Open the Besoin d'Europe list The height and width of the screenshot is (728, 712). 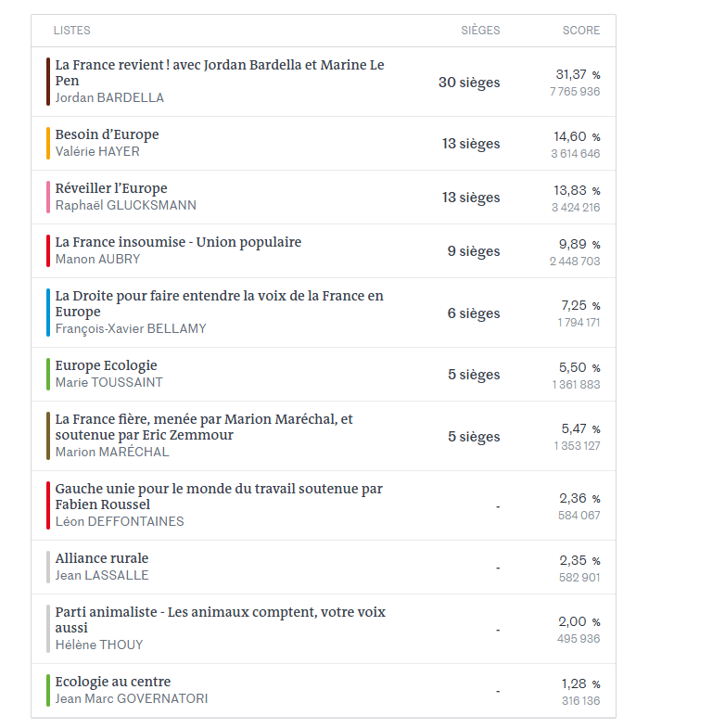pos(324,144)
